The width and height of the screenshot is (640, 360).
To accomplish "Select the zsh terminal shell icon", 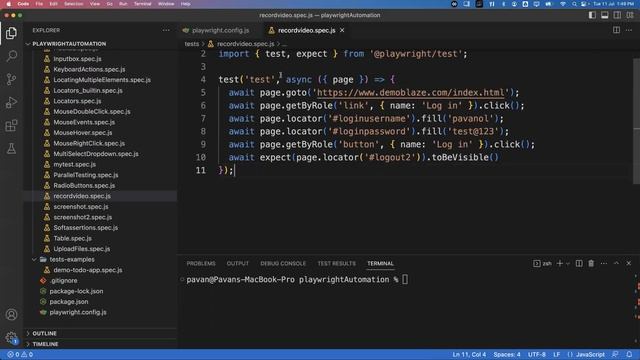I will [542, 264].
